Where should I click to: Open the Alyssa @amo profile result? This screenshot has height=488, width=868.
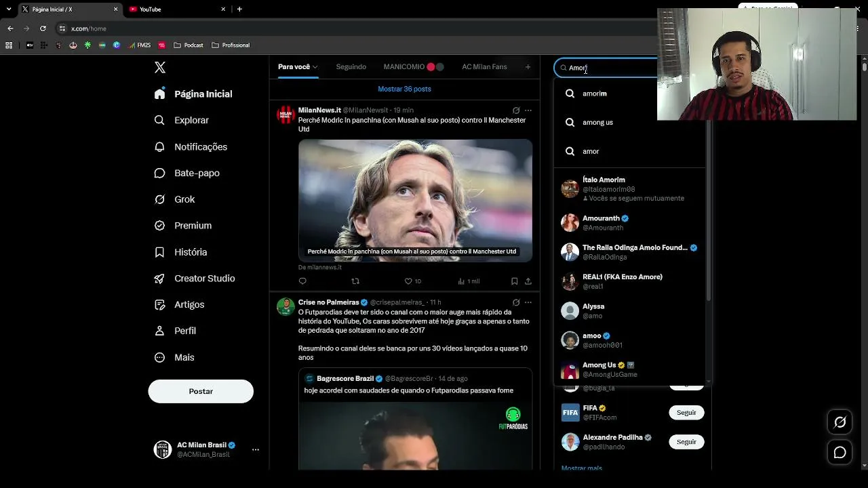[630, 310]
